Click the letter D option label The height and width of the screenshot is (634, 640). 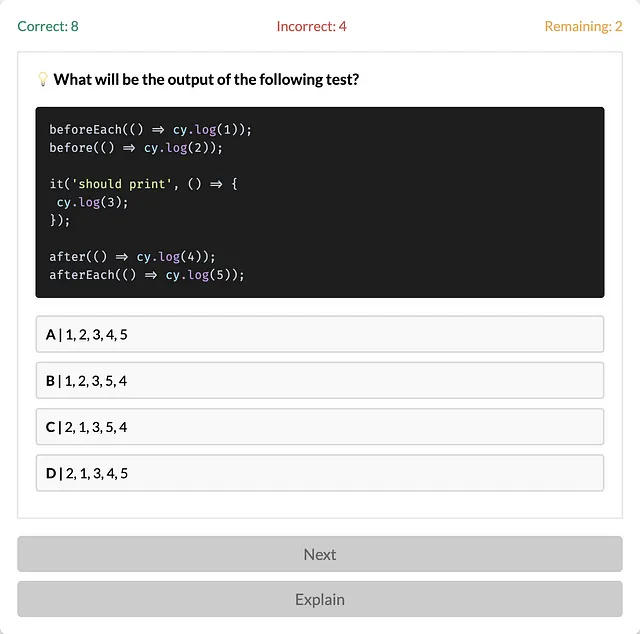(x=51, y=473)
